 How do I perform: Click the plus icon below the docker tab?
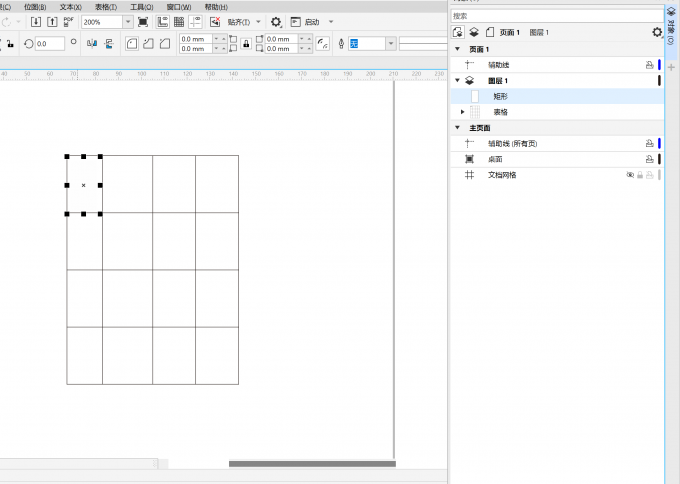(x=671, y=68)
